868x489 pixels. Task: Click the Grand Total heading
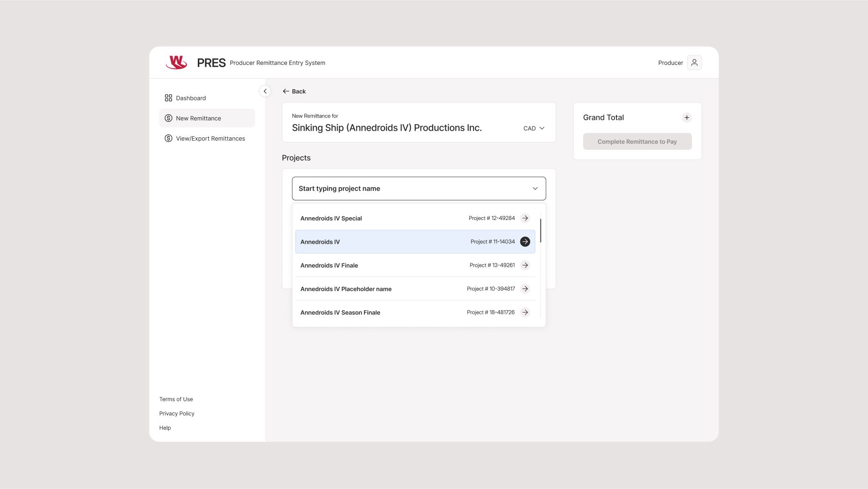[x=603, y=118]
